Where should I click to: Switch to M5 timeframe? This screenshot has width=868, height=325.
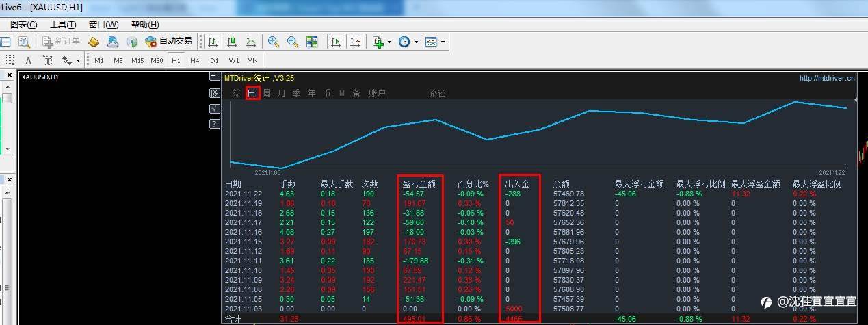[x=118, y=60]
